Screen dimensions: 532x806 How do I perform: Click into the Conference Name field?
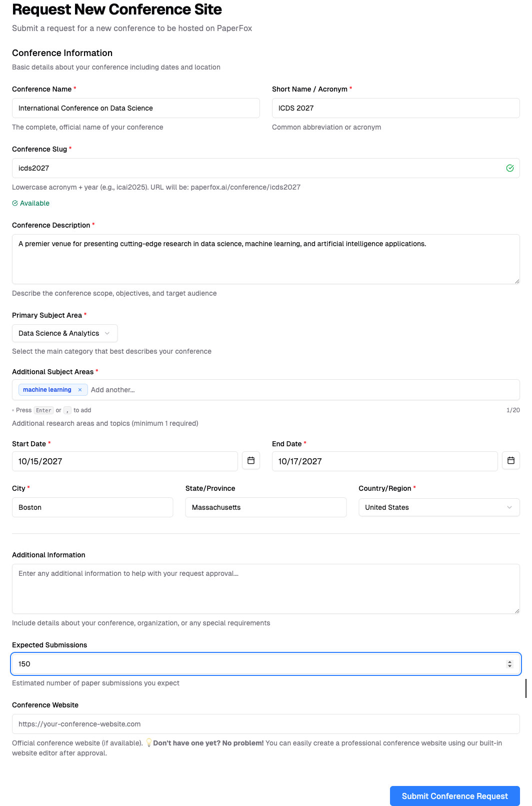[135, 108]
